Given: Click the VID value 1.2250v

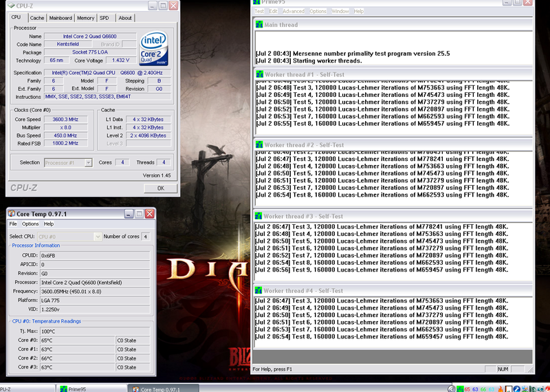Looking at the screenshot, I should [x=95, y=309].
